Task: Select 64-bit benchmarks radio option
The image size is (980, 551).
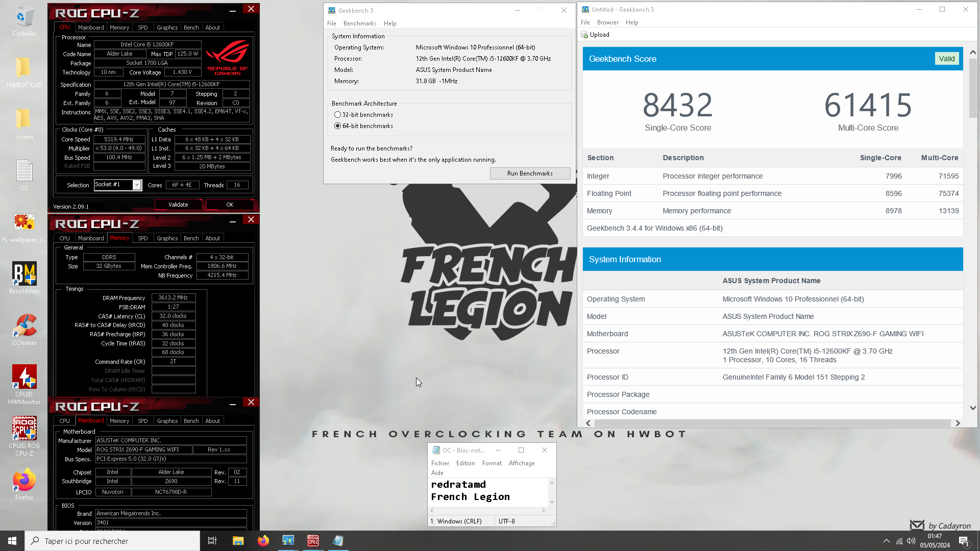Action: click(x=337, y=126)
